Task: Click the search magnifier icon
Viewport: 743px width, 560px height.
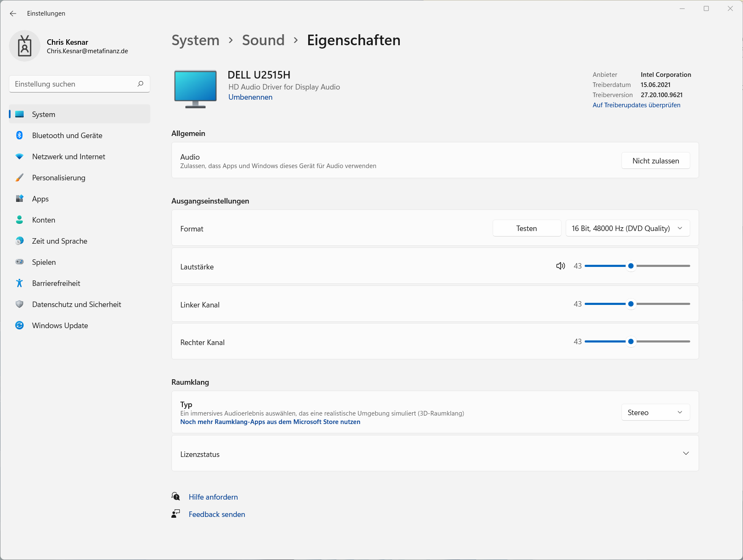Action: point(141,84)
